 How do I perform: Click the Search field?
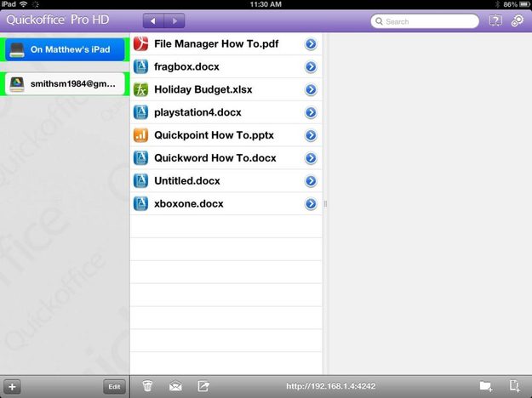click(425, 21)
